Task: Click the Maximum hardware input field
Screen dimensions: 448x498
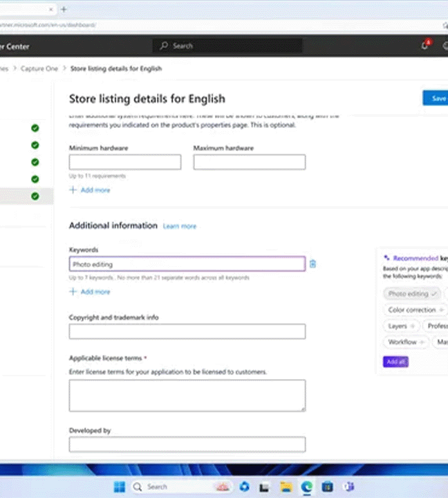Action: tap(250, 162)
